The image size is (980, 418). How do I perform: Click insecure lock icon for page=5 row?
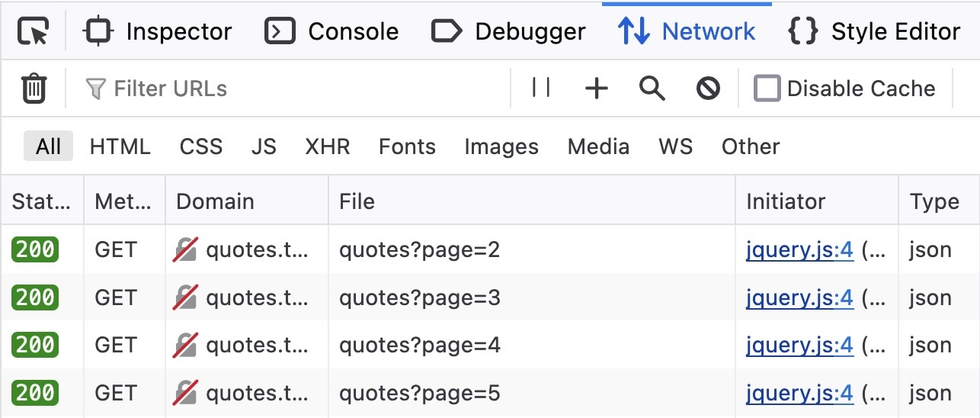pos(185,393)
